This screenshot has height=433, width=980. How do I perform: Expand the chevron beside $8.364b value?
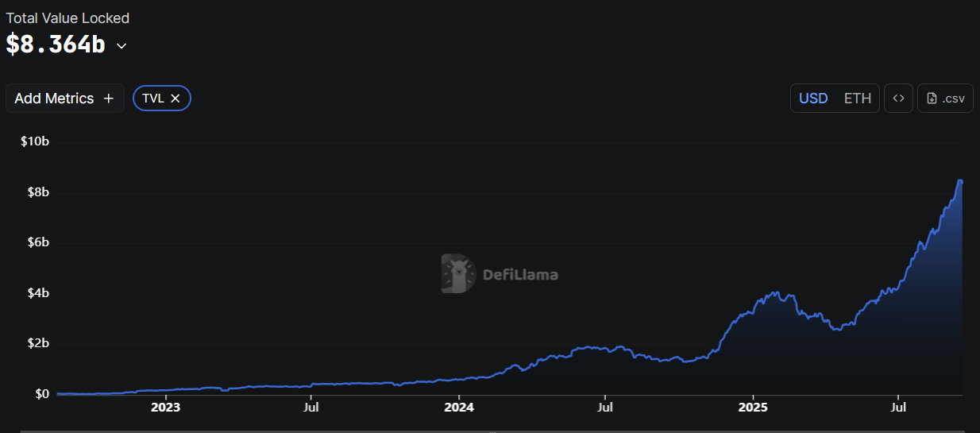tap(122, 46)
